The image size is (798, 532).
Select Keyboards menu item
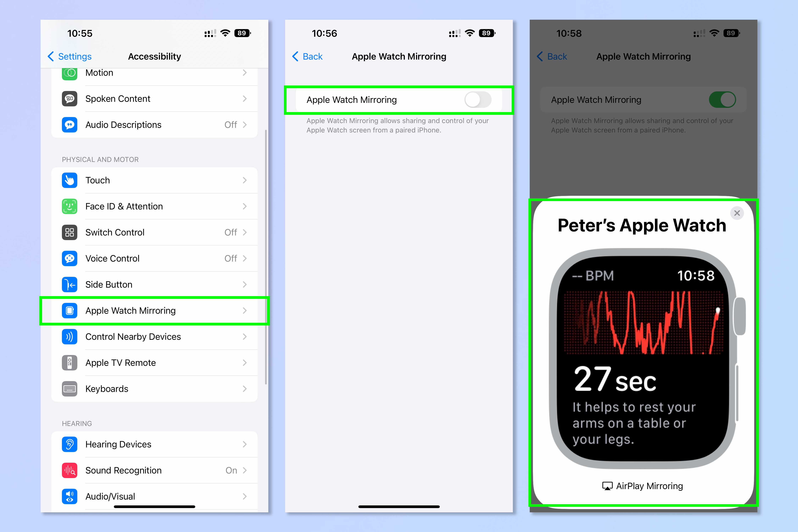tap(156, 389)
